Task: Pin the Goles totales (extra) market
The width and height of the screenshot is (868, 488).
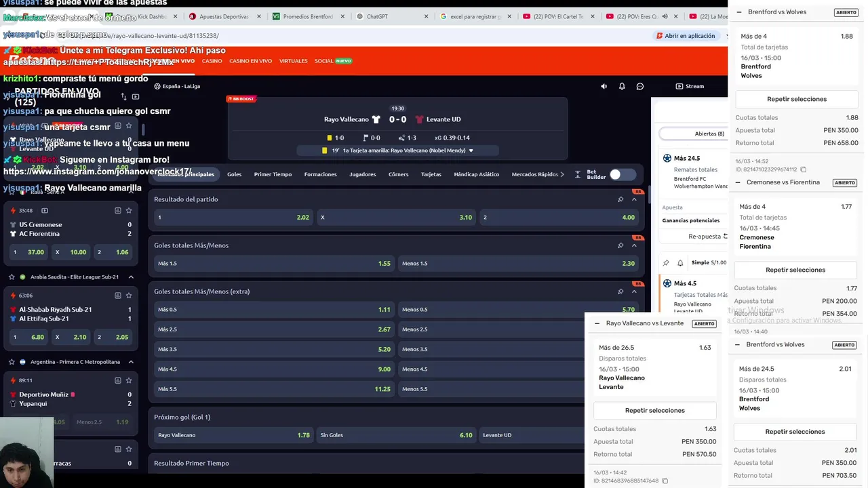Action: (x=620, y=291)
